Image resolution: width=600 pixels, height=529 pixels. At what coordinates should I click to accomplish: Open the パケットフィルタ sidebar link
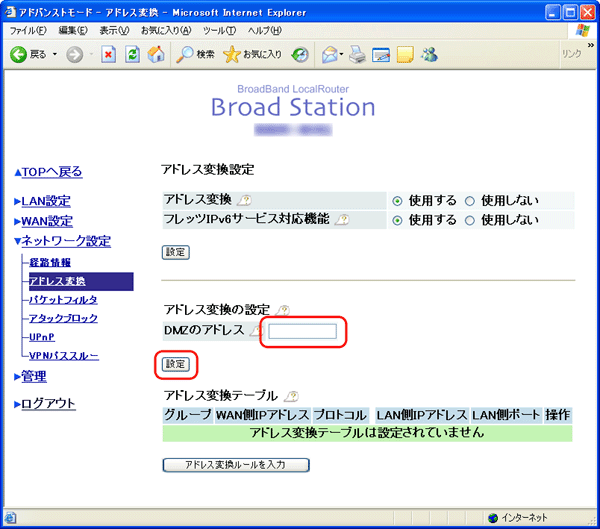pos(63,300)
